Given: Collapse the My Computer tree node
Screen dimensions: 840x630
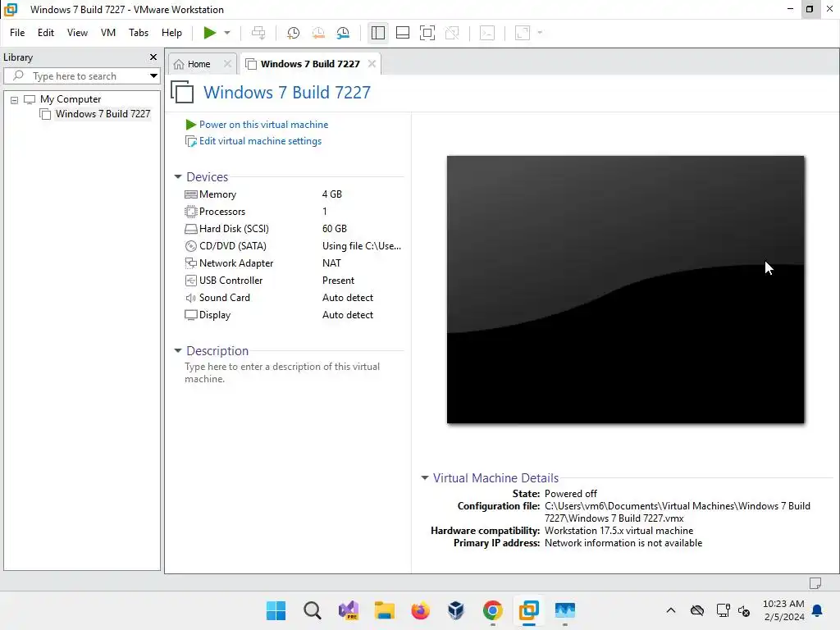Looking at the screenshot, I should [15, 99].
